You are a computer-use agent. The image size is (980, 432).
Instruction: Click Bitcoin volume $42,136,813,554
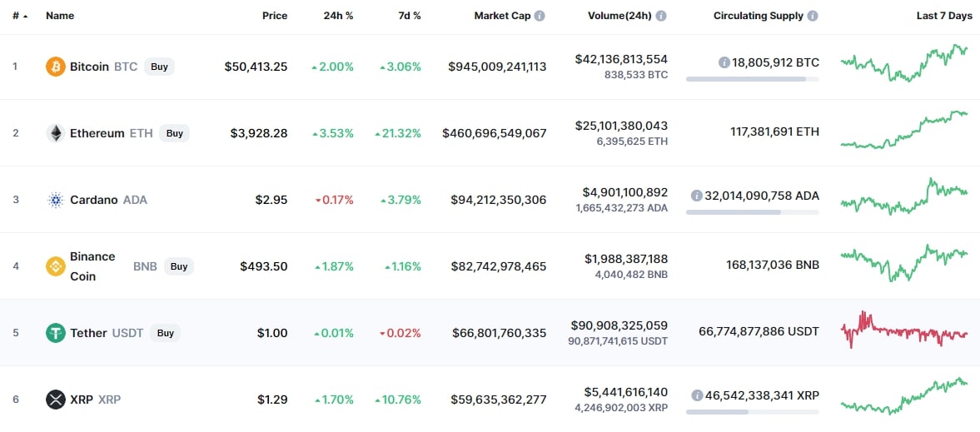621,59
